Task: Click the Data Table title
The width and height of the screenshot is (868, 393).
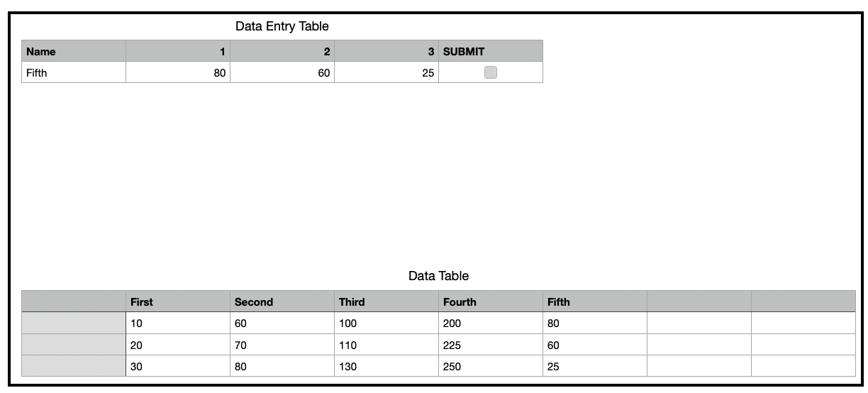Action: 438,276
